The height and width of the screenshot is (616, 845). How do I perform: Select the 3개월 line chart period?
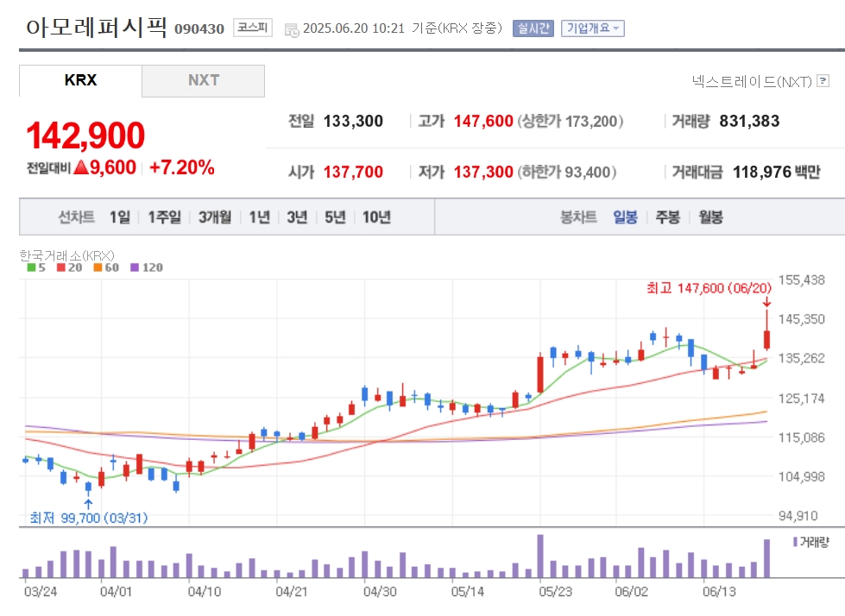tap(215, 217)
